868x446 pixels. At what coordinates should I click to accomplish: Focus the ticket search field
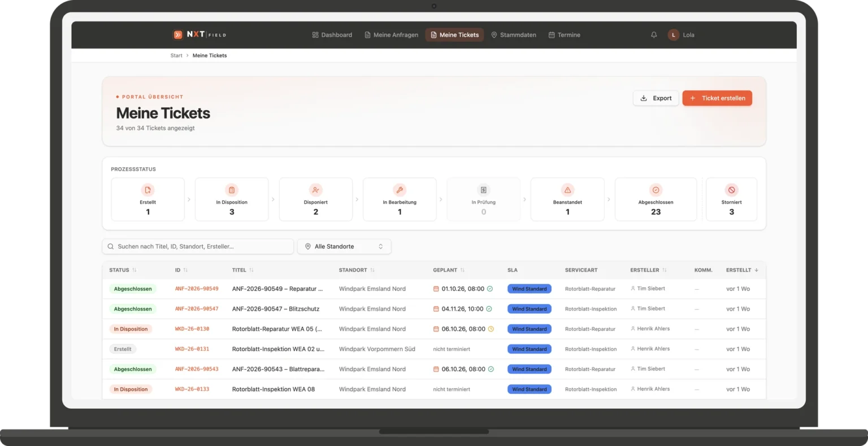point(198,247)
